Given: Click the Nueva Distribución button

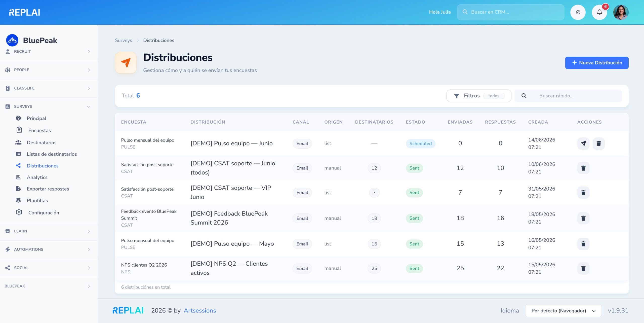Looking at the screenshot, I should [x=597, y=63].
